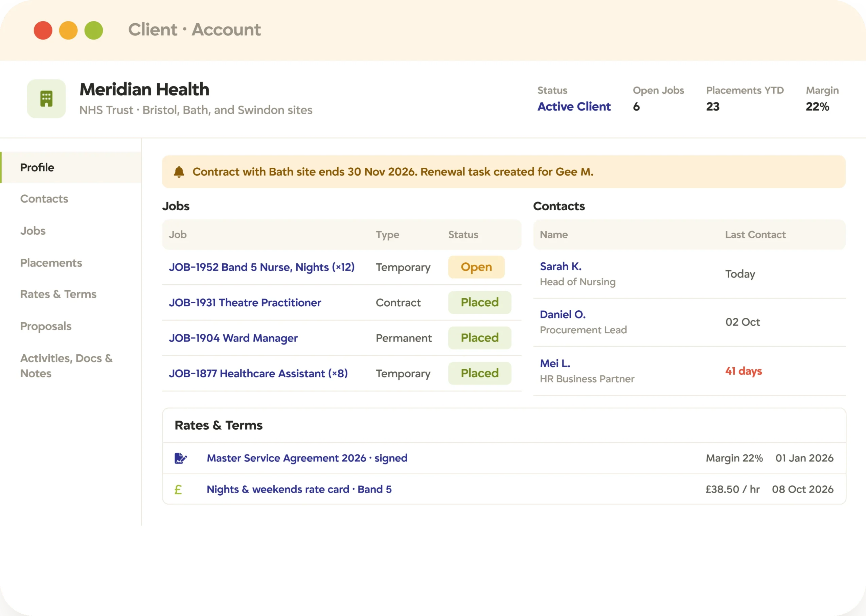Open JOB-1877 Healthcare Assistant link
The width and height of the screenshot is (866, 616).
coord(258,374)
